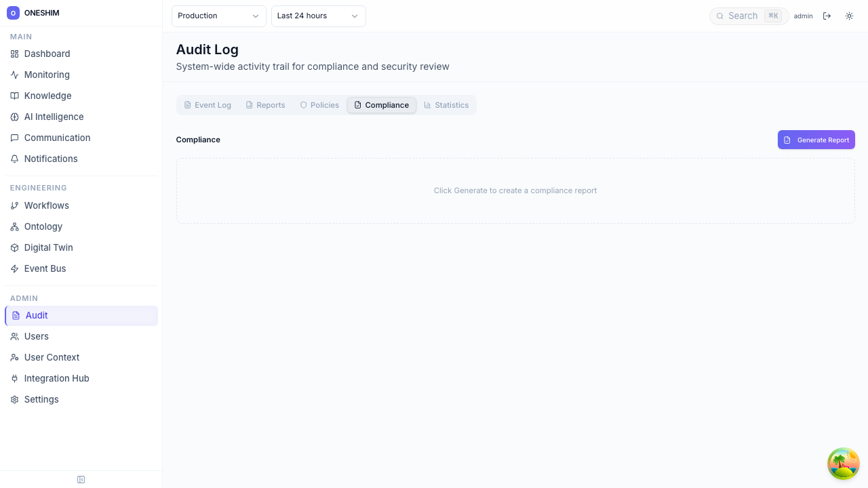Click the Digital Twin cube icon
Image resolution: width=868 pixels, height=488 pixels.
point(14,247)
